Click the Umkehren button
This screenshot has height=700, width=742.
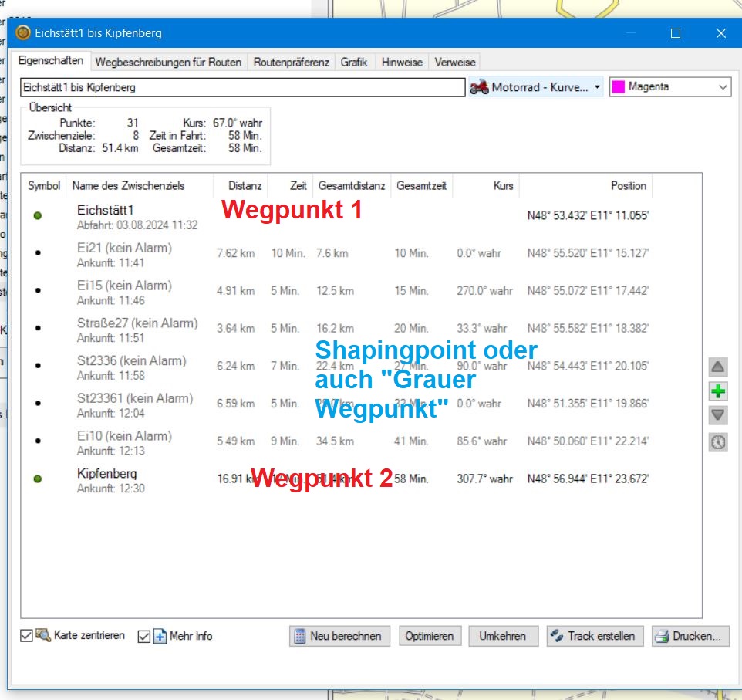coord(503,636)
